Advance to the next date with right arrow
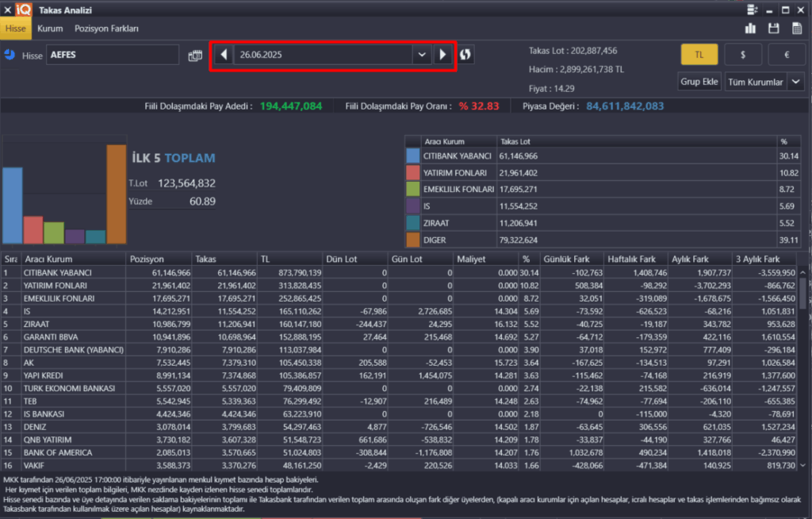Screen dimensions: 812x519 442,55
